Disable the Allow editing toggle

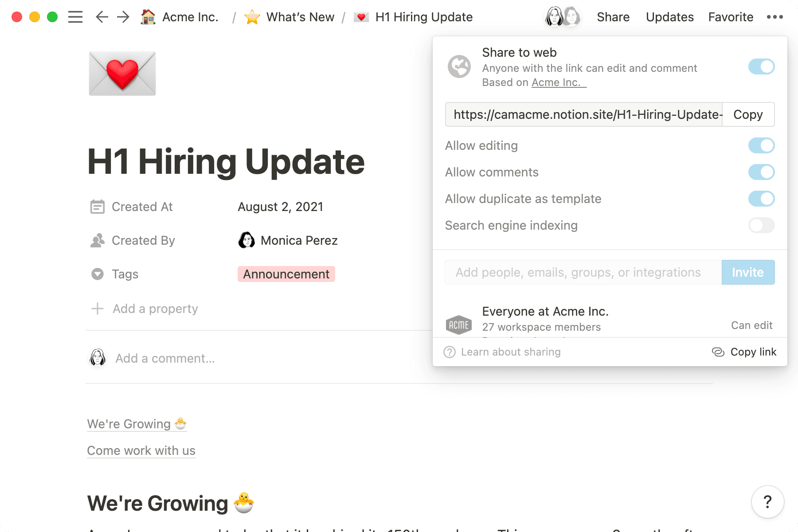tap(761, 145)
